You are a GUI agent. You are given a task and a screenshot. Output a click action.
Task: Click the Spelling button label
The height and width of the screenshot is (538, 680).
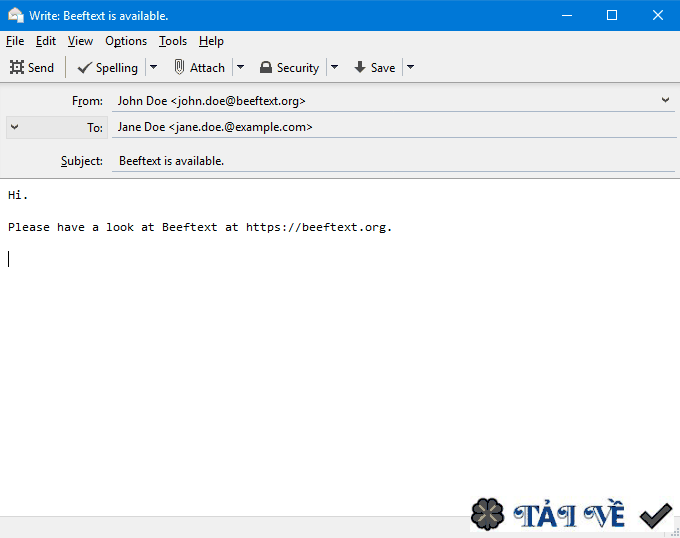[x=117, y=68]
